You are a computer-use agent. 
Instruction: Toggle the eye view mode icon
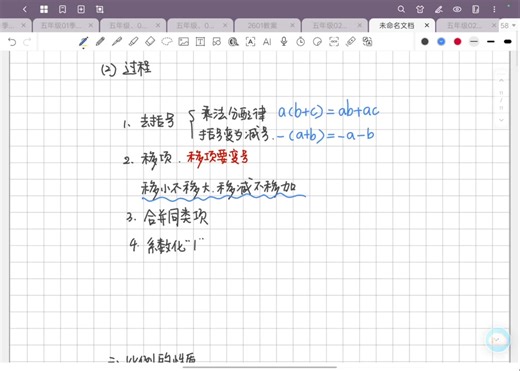pyautogui.click(x=457, y=9)
